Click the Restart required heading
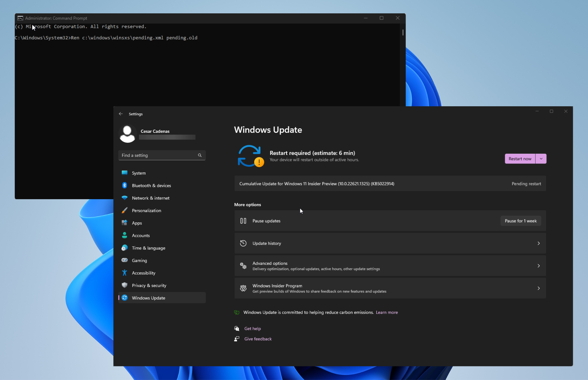This screenshot has width=588, height=380. tap(312, 153)
